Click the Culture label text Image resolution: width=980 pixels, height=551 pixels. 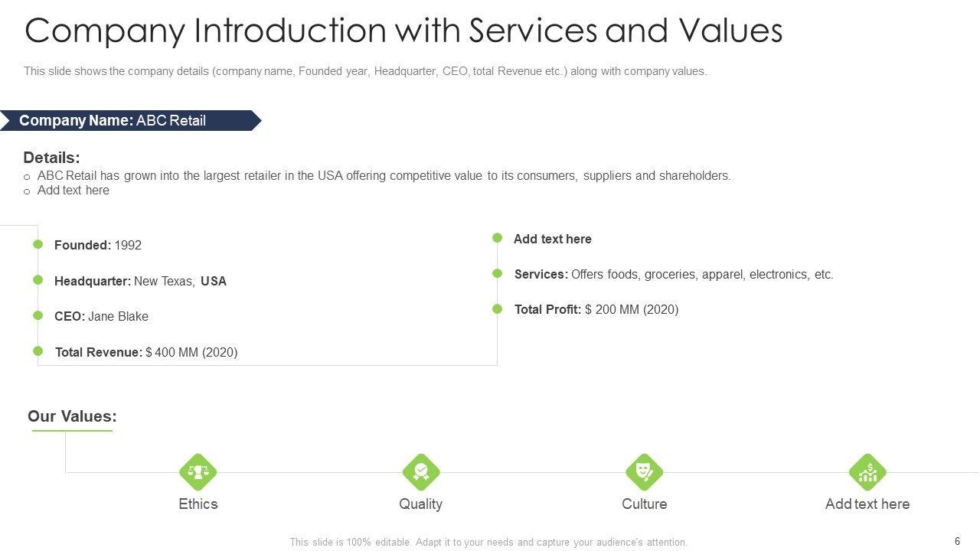[644, 504]
